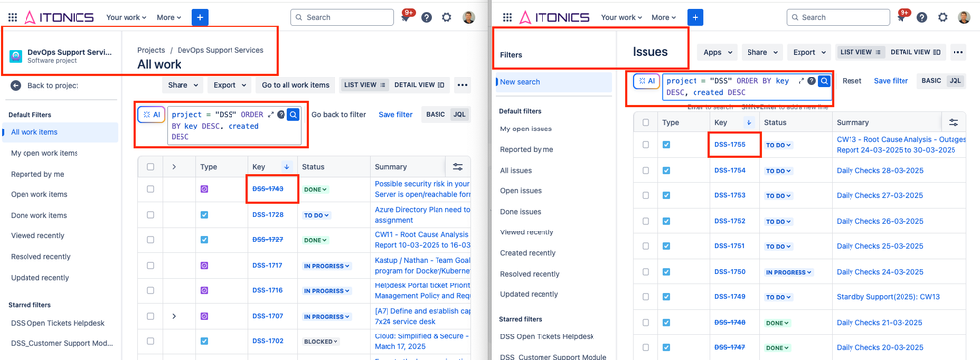
Task: Open notifications bell in right window
Action: [901, 18]
